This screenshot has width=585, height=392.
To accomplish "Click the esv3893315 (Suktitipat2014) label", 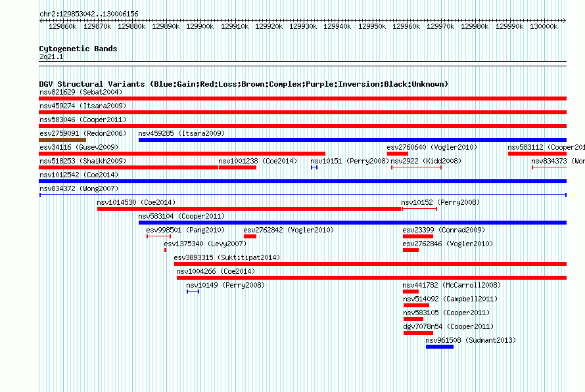I will [227, 257].
